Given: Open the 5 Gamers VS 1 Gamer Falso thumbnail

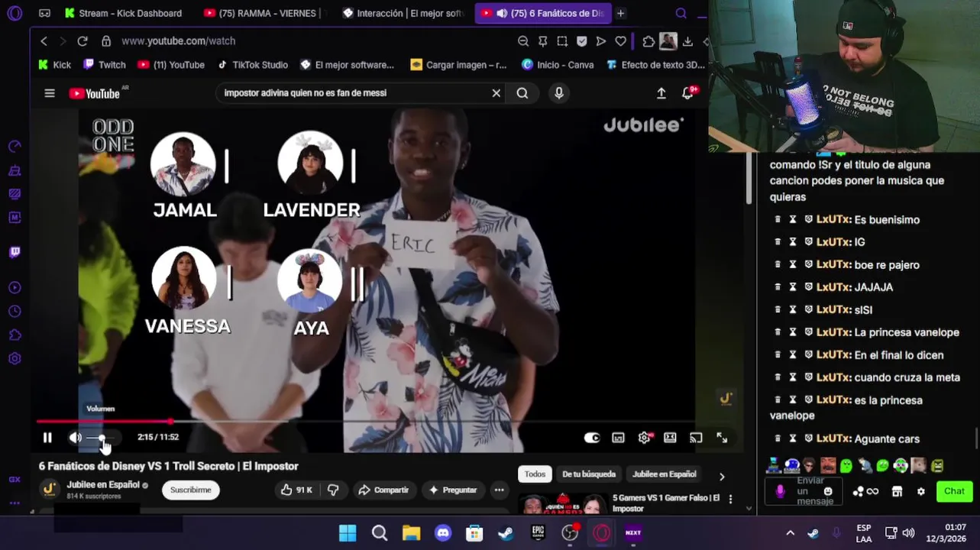Looking at the screenshot, I should [564, 504].
